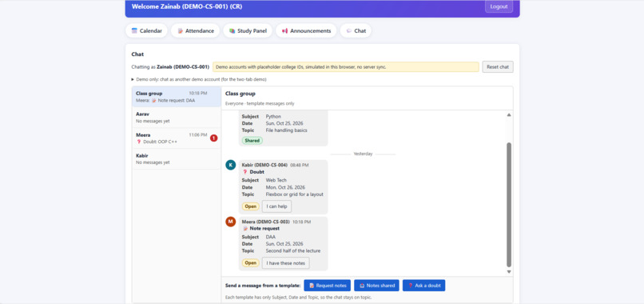
Task: Click the Chat speech bubble icon
Action: (349, 31)
